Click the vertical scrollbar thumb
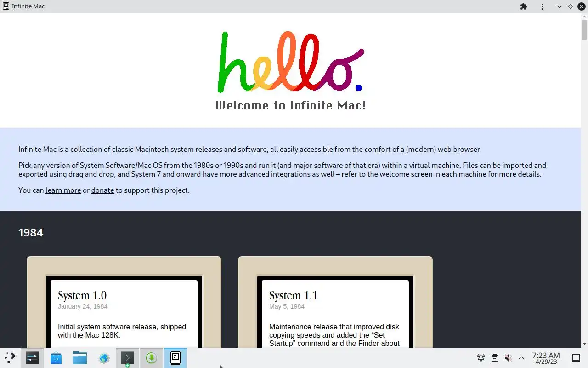The height and width of the screenshot is (368, 588). coord(584,30)
